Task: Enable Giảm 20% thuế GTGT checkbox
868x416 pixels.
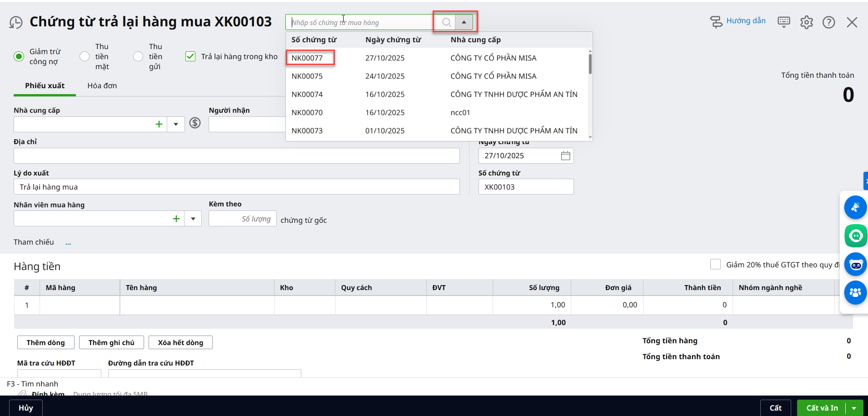Action: point(715,265)
